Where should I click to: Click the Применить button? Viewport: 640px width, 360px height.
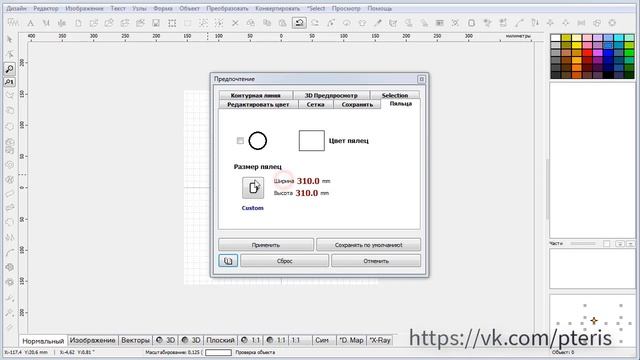266,245
